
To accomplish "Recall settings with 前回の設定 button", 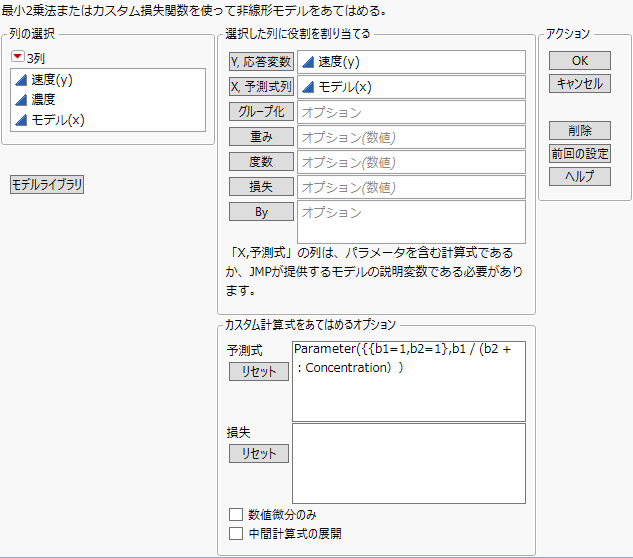I will pyautogui.click(x=580, y=154).
